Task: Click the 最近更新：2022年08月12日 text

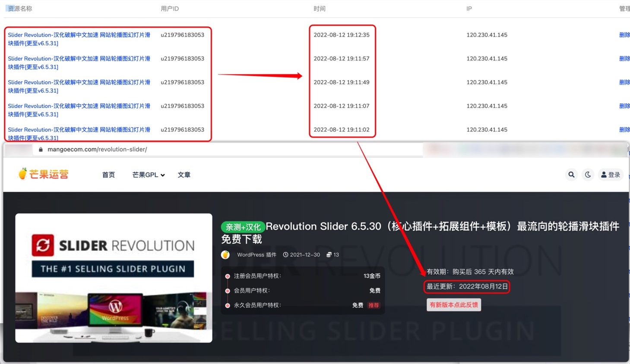Action: (467, 286)
